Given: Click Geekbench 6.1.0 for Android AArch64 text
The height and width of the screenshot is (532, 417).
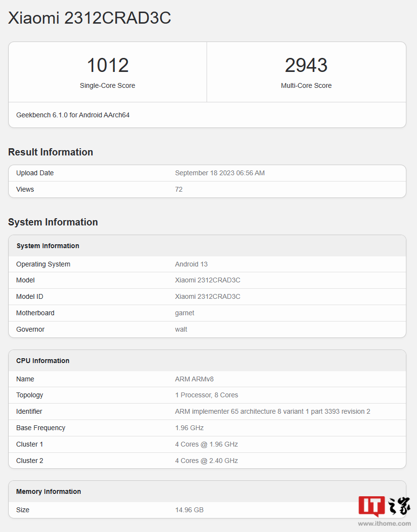Looking at the screenshot, I should tap(73, 115).
